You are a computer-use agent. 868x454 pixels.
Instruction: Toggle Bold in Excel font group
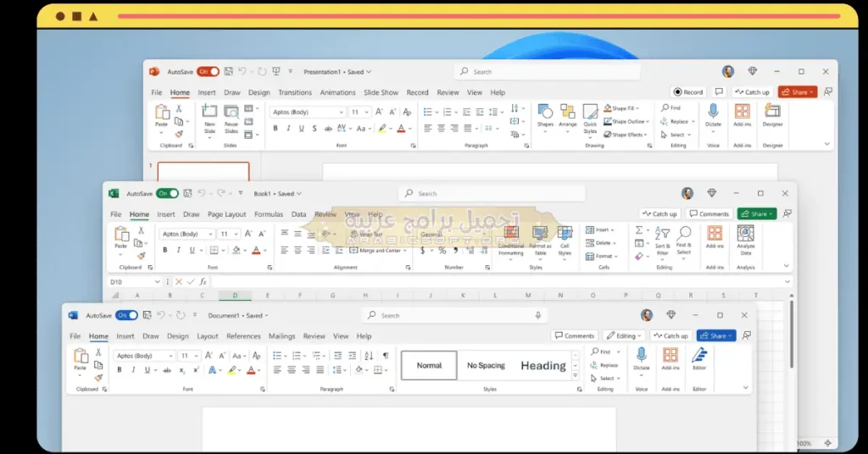tap(165, 250)
